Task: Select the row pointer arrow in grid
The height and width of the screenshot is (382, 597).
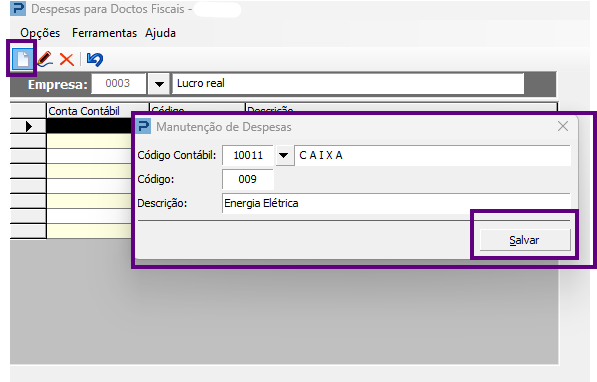Action: pyautogui.click(x=29, y=126)
